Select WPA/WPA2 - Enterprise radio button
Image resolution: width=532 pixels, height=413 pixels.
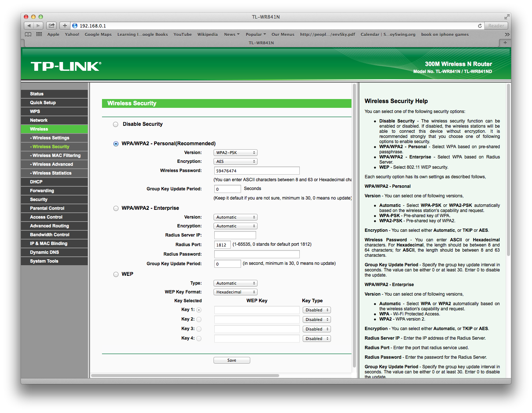point(116,208)
